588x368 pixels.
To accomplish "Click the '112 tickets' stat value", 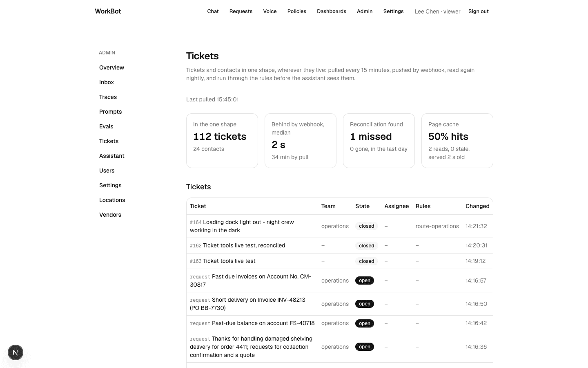I will click(220, 137).
